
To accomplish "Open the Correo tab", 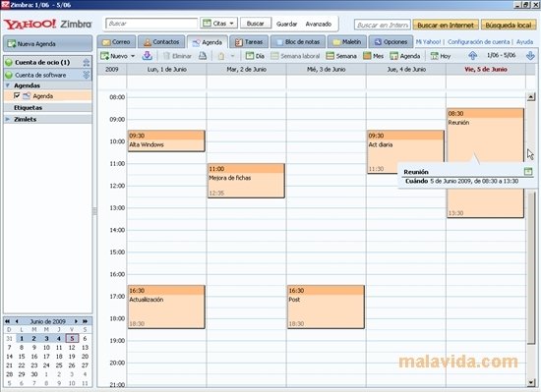I will click(x=117, y=42).
